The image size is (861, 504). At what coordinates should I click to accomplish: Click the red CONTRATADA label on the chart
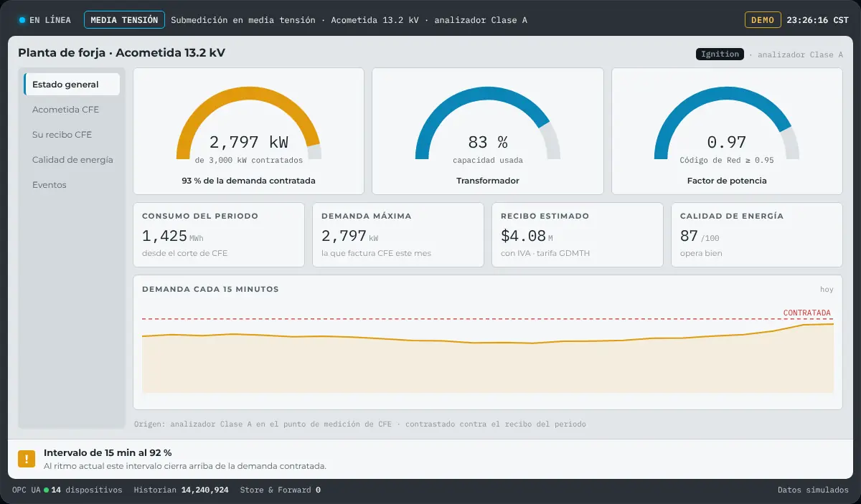click(x=807, y=313)
